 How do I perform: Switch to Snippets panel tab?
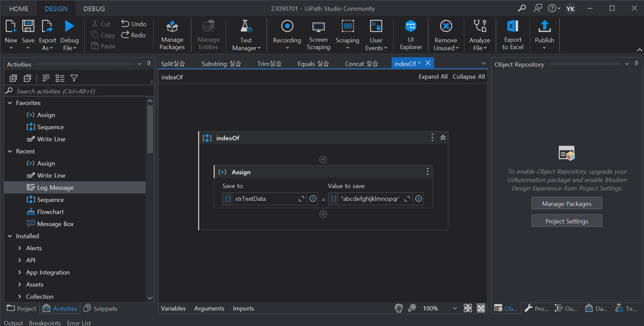tap(101, 309)
